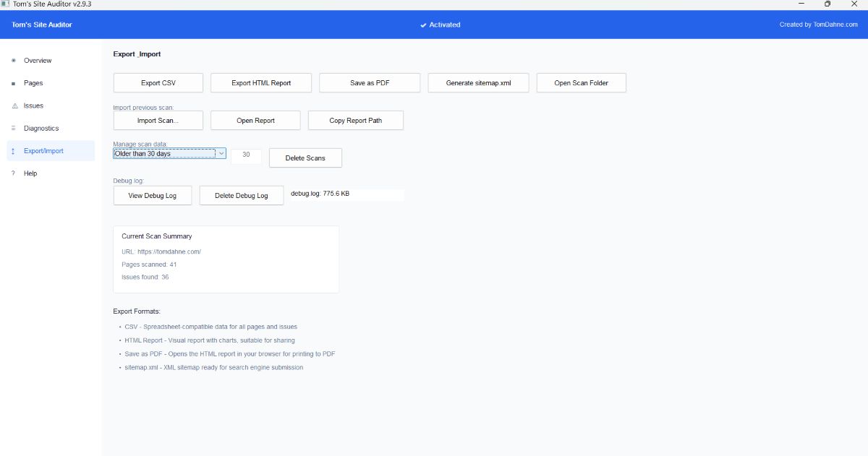Click the app icon in the title bar

tap(6, 4)
